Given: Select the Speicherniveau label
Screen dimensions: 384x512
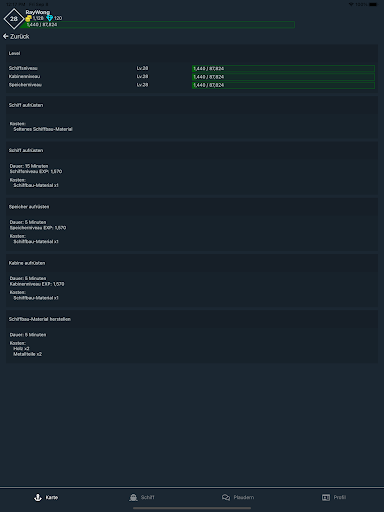Looking at the screenshot, I should tap(25, 85).
